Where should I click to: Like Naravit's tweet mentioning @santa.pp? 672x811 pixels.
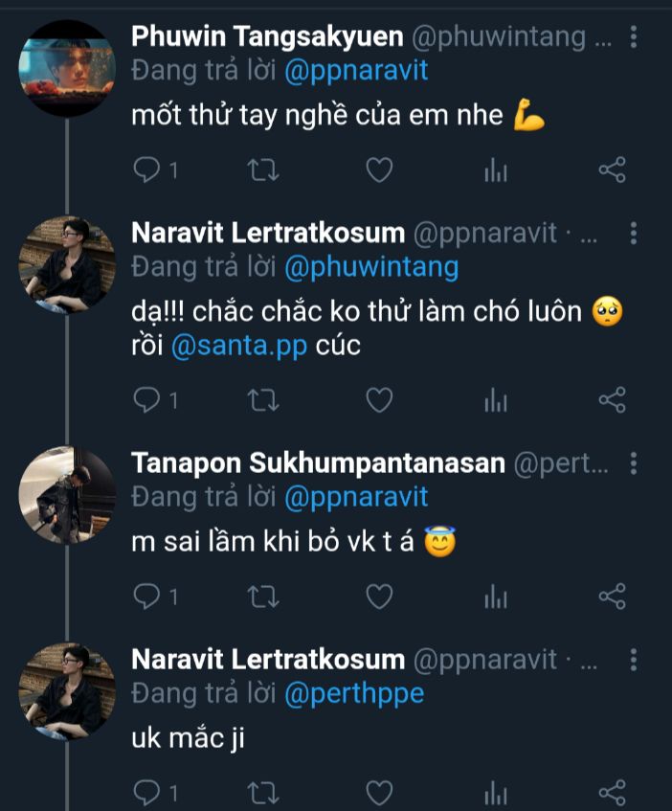point(380,399)
